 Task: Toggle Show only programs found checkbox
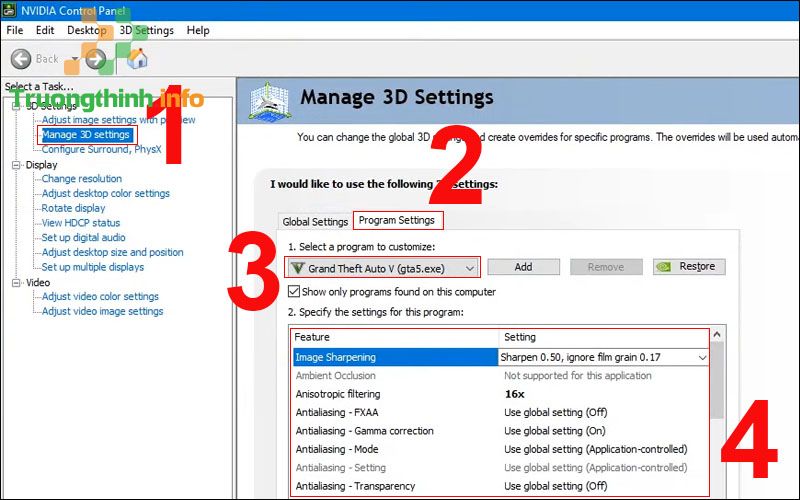tap(294, 291)
